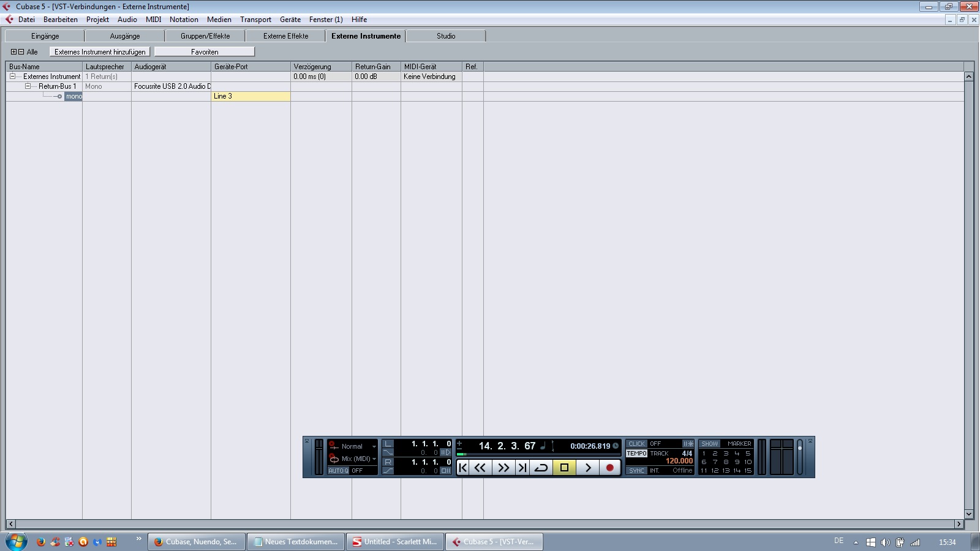Click the 0.00 dB return gain value
The image size is (980, 551).
coord(376,77)
